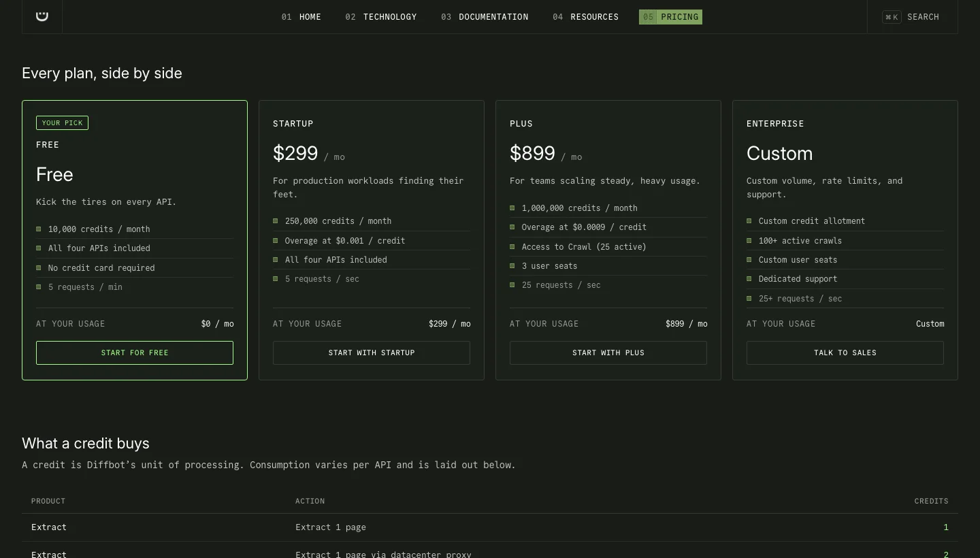
Task: Go to the Technology nav item
Action: pyautogui.click(x=381, y=17)
